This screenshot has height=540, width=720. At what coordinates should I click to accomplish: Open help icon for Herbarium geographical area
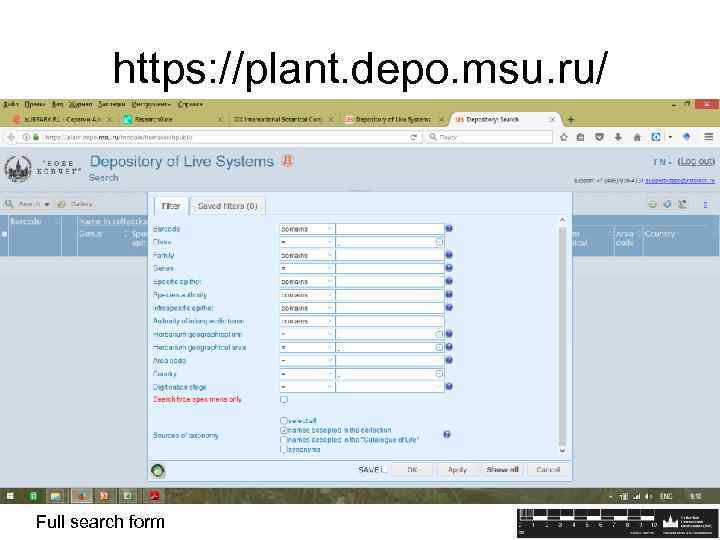449,347
